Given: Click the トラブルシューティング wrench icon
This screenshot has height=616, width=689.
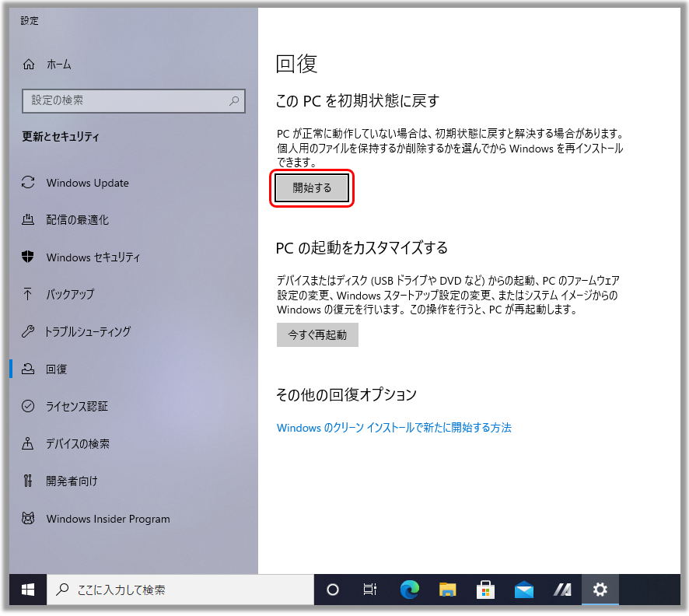Looking at the screenshot, I should (28, 331).
